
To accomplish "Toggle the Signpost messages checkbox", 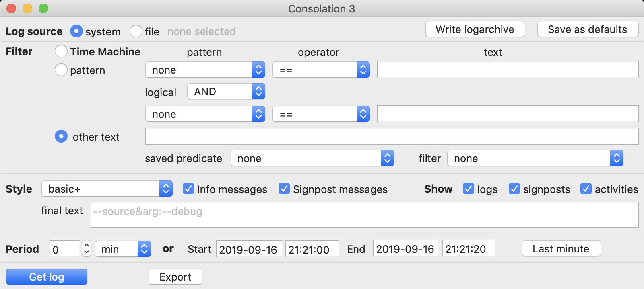I will [284, 189].
